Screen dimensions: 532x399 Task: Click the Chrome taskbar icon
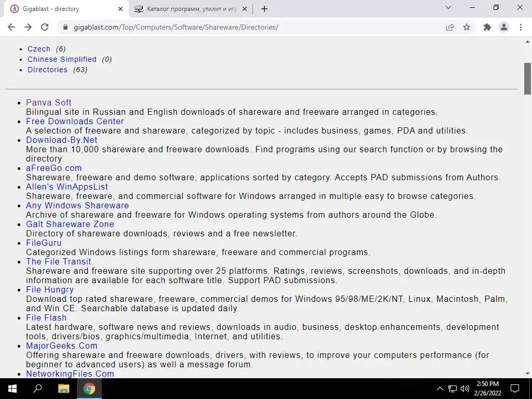click(89, 389)
